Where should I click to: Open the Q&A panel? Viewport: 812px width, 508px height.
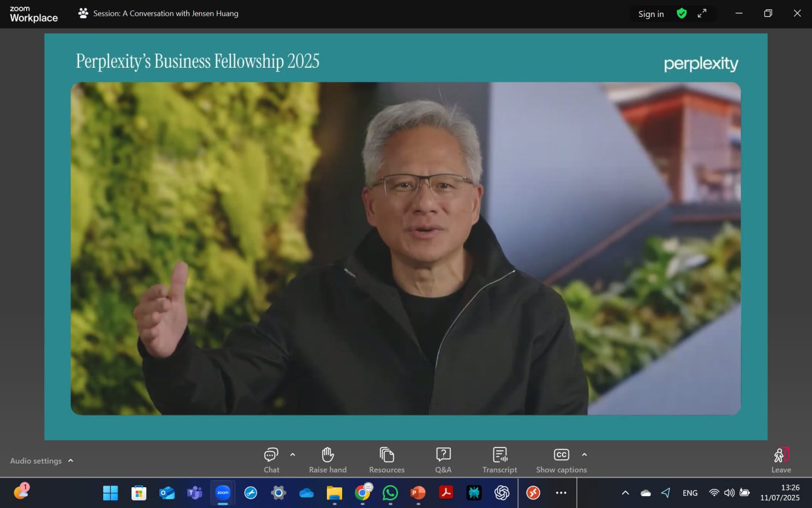443,460
